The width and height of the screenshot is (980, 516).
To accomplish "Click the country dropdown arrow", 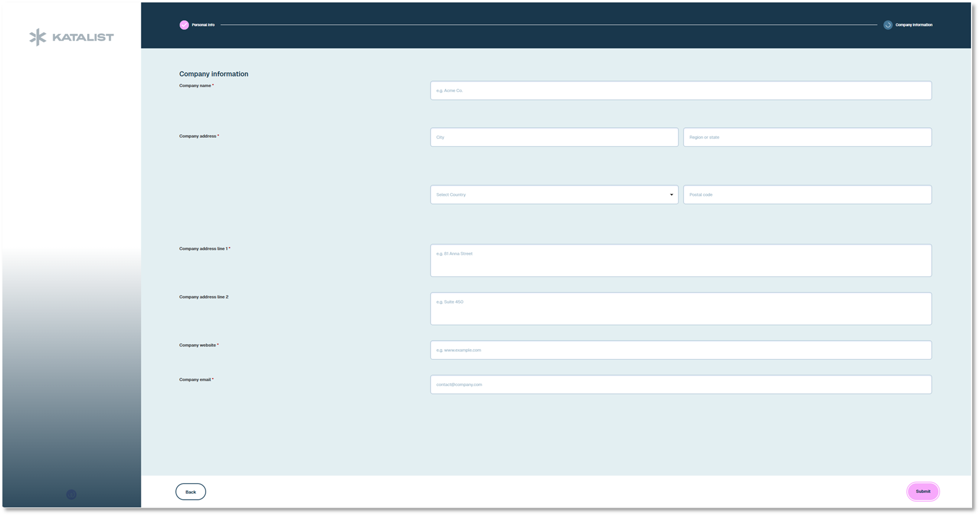I will (x=671, y=195).
